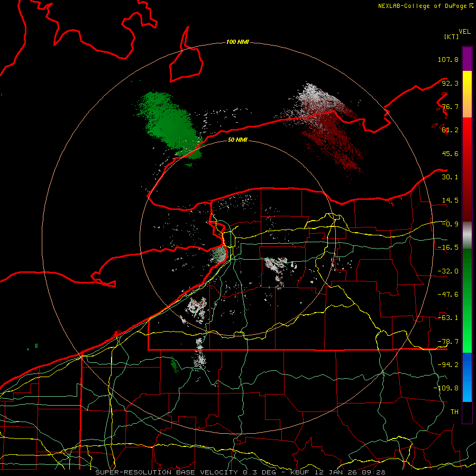Screen dimensions: 476x476
Task: Click the 14.5 legend value
Action: tap(450, 200)
